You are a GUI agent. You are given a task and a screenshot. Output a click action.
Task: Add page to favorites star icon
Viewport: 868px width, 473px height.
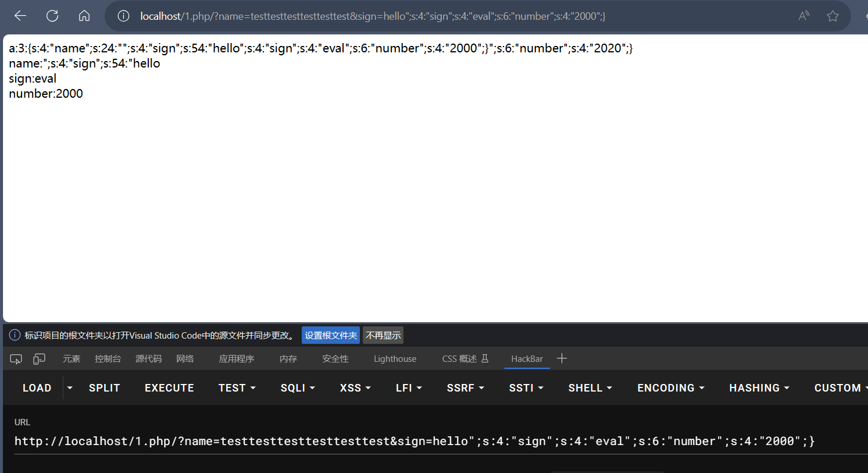pos(833,16)
